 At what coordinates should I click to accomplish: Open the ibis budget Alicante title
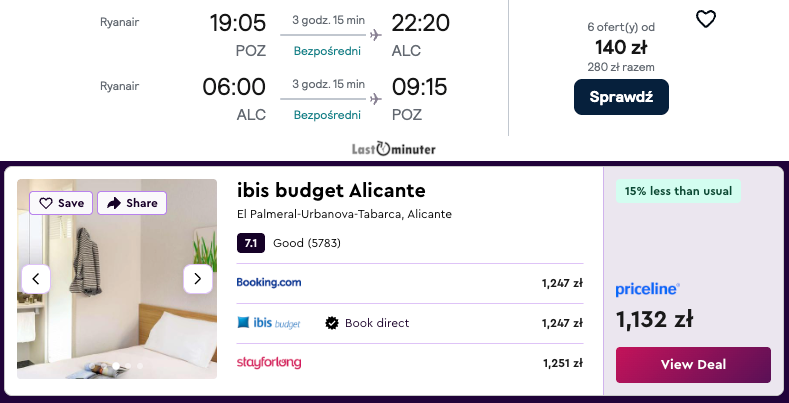[x=331, y=190]
